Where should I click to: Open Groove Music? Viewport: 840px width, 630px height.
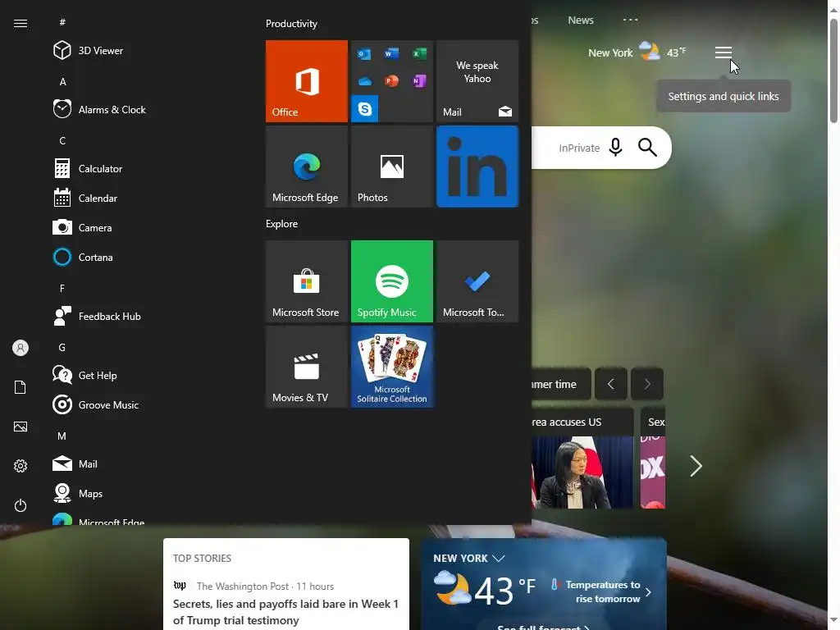pos(95,404)
